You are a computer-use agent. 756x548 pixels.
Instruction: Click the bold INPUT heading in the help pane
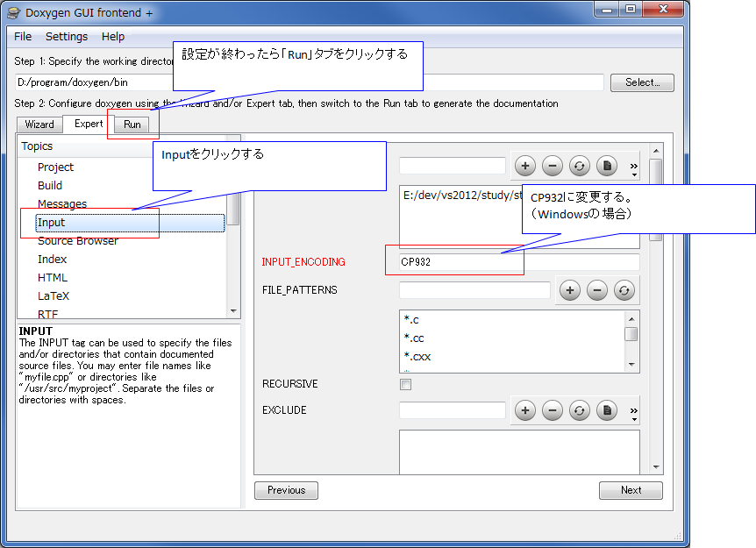coord(36,331)
